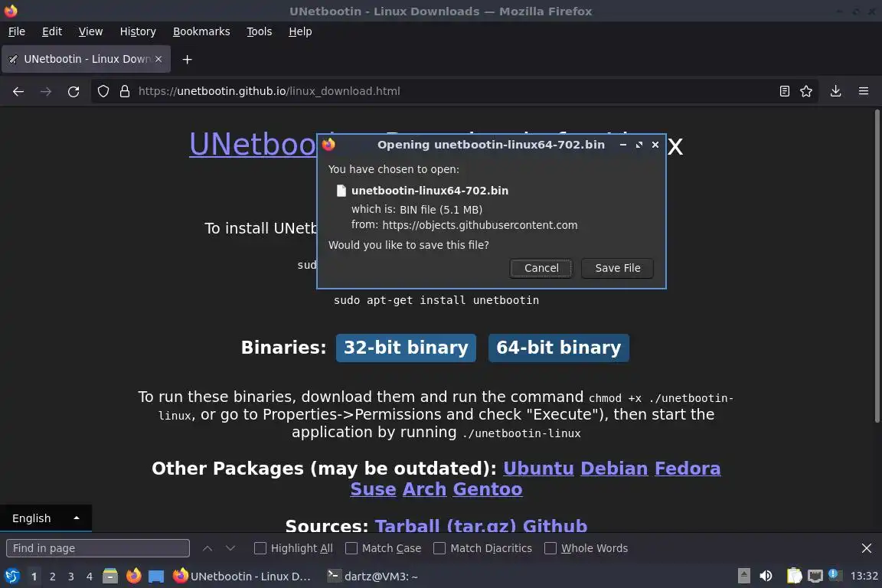The image size is (882, 588).
Task: Click the page vertical scrollbar
Action: tap(877, 266)
